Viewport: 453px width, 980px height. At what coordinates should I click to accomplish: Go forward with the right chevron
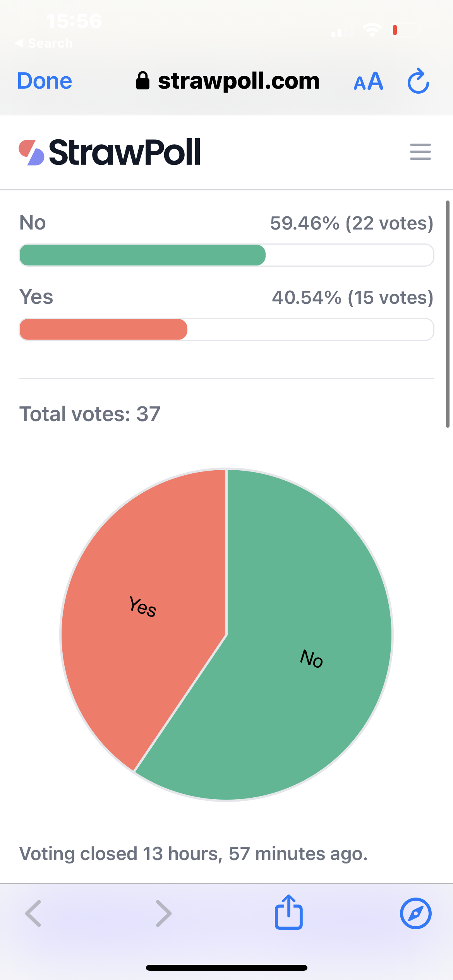click(x=163, y=913)
